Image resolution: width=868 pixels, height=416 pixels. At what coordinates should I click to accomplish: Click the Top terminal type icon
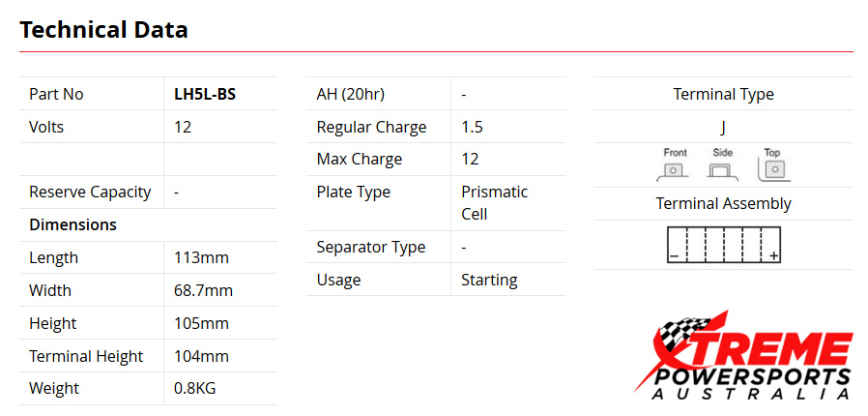pos(771,165)
